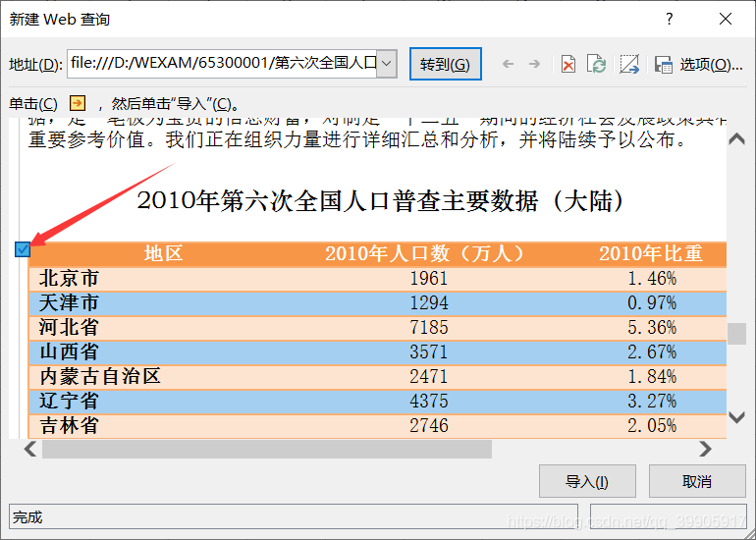Click the 2010年人口数（万人） header
Viewport: 756px width, 540px height.
425,253
